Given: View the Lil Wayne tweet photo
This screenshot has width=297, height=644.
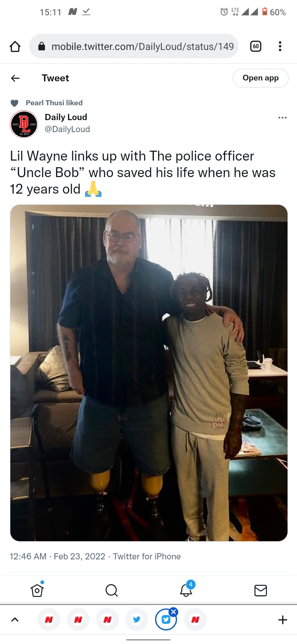Looking at the screenshot, I should point(148,373).
